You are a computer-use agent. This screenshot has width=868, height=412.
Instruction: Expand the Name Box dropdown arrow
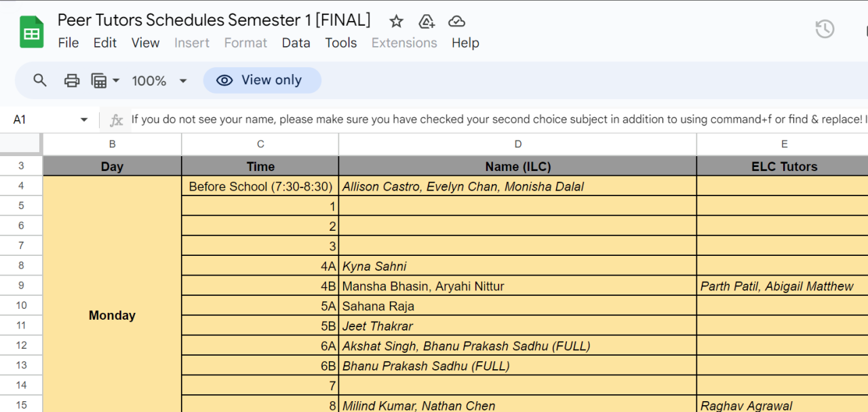pyautogui.click(x=84, y=119)
